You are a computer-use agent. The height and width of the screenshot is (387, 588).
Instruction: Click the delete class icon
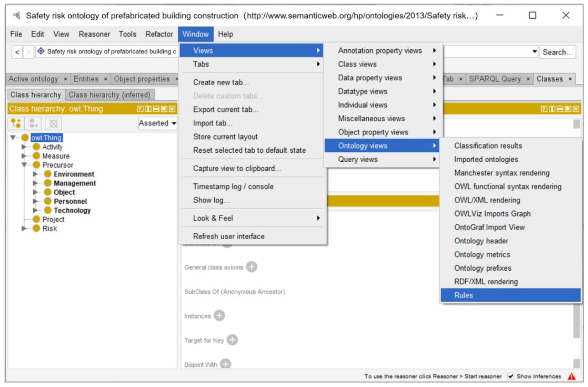[x=53, y=123]
